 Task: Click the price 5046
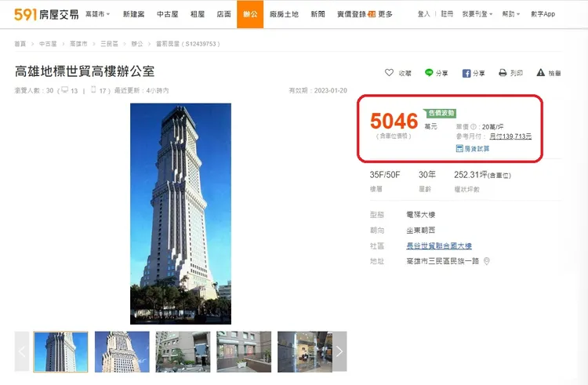coord(394,121)
